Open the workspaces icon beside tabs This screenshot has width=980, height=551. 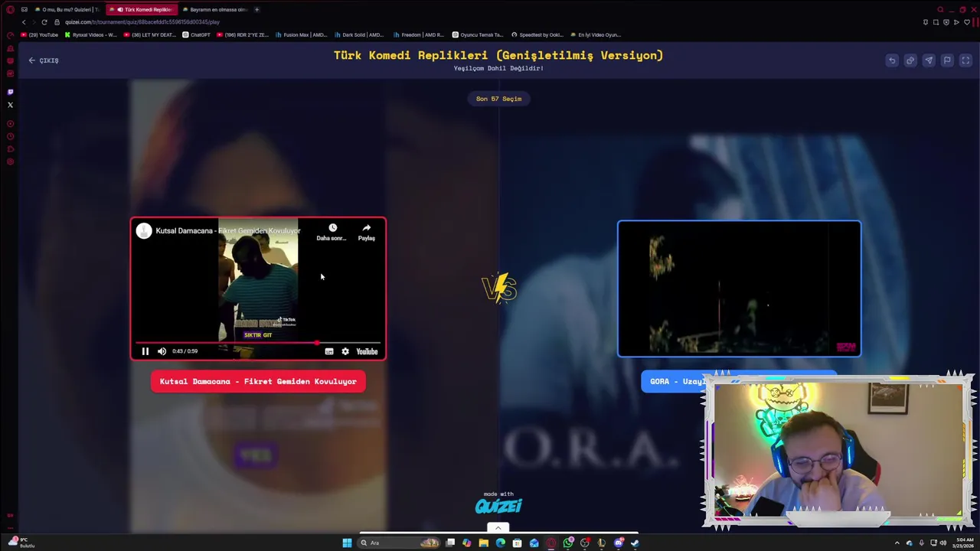[x=24, y=9]
